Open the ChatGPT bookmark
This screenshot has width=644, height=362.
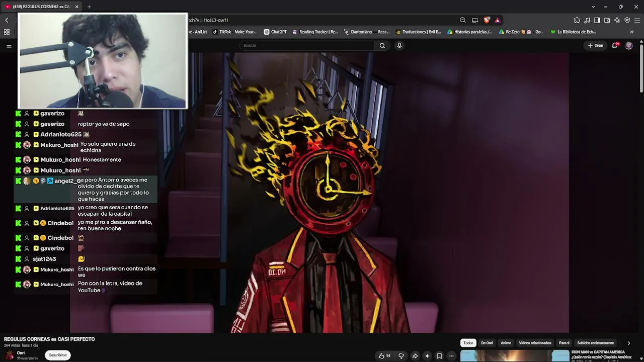[275, 32]
